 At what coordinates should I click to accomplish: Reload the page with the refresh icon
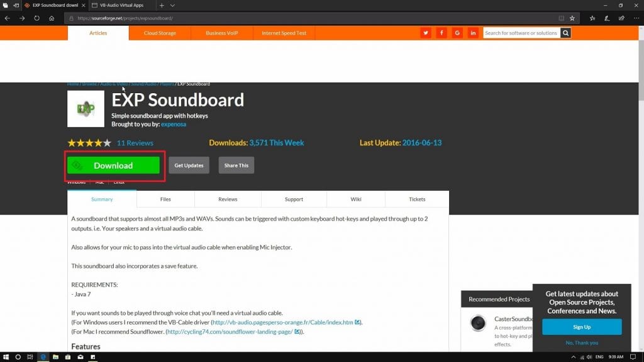pyautogui.click(x=36, y=18)
